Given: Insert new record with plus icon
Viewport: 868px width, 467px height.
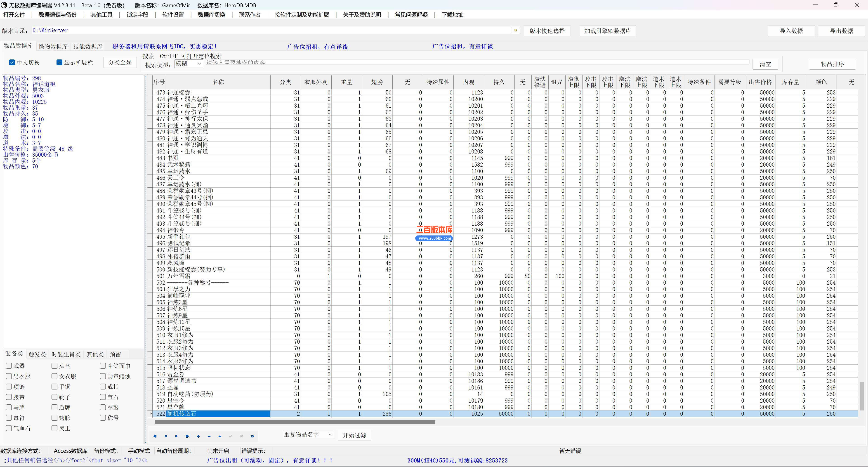Looking at the screenshot, I should 198,436.
